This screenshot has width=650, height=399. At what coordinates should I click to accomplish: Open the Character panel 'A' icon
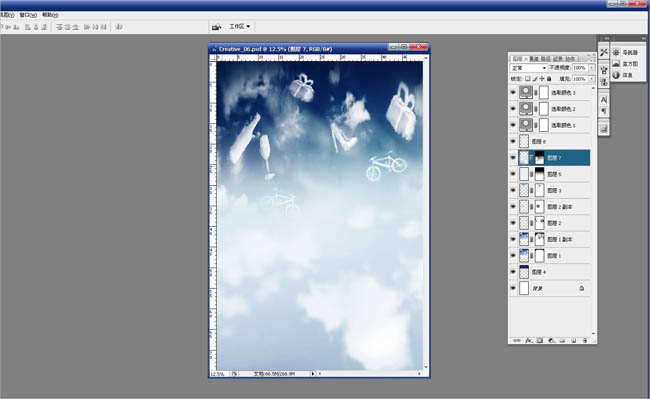click(604, 99)
